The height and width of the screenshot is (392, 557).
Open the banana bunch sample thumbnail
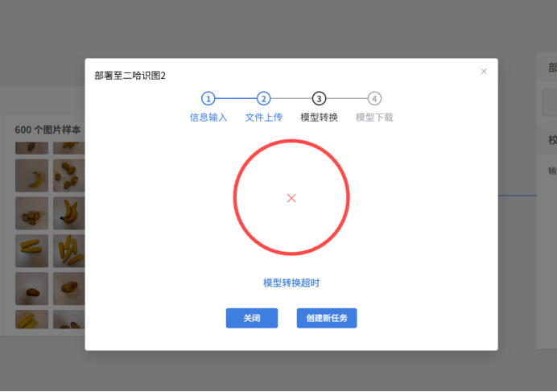(69, 213)
